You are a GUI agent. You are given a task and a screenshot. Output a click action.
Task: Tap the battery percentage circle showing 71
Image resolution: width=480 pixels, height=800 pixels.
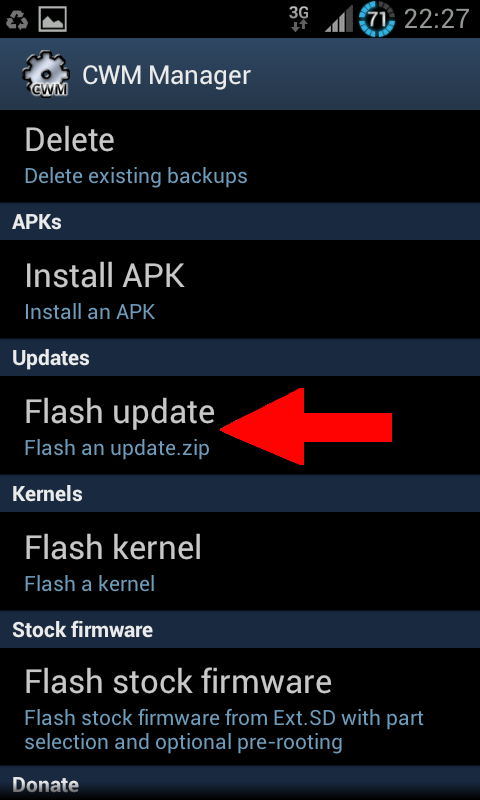(376, 19)
